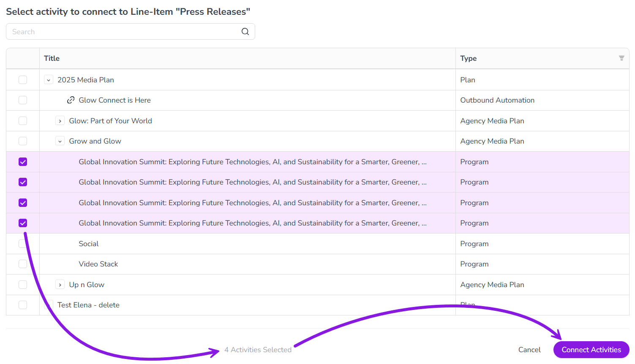Select the Video Stack row title

(98, 264)
